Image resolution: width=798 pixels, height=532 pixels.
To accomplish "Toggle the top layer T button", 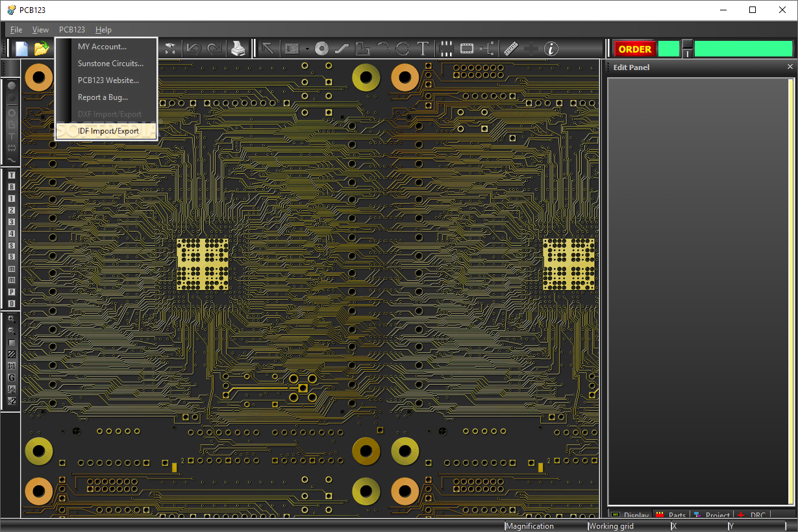I will tap(12, 175).
